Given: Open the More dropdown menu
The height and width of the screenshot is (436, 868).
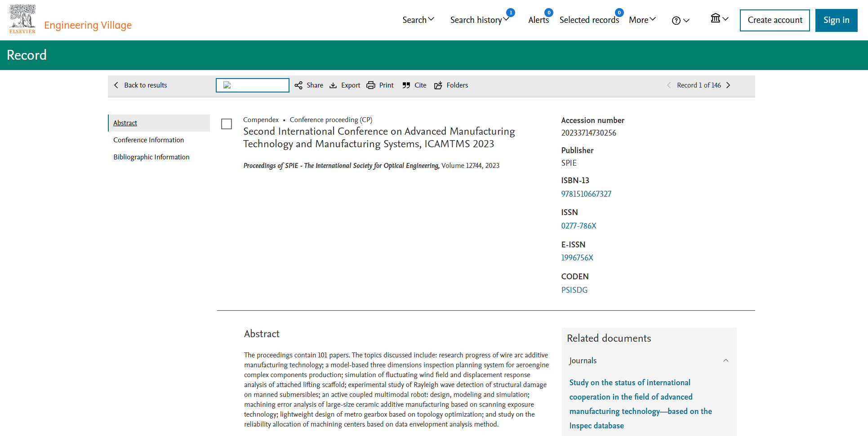Looking at the screenshot, I should (642, 20).
